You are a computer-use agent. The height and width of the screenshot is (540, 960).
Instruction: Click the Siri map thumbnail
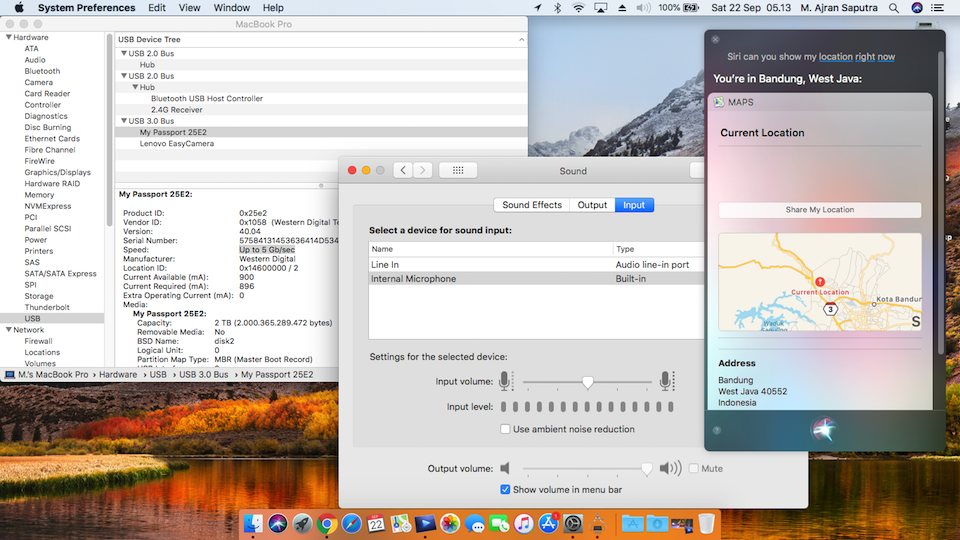820,282
